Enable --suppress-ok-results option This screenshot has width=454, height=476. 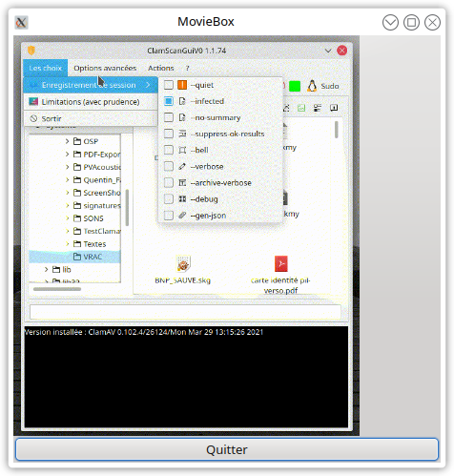169,134
